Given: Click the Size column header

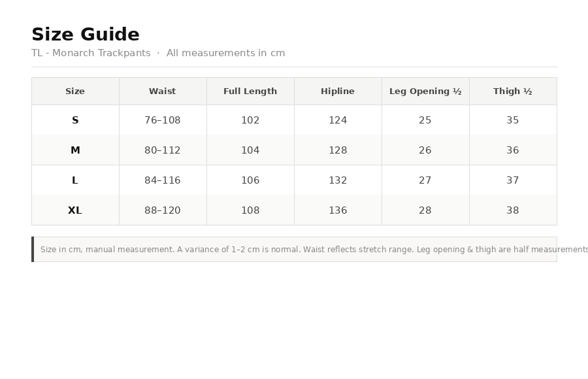Looking at the screenshot, I should (x=75, y=91).
